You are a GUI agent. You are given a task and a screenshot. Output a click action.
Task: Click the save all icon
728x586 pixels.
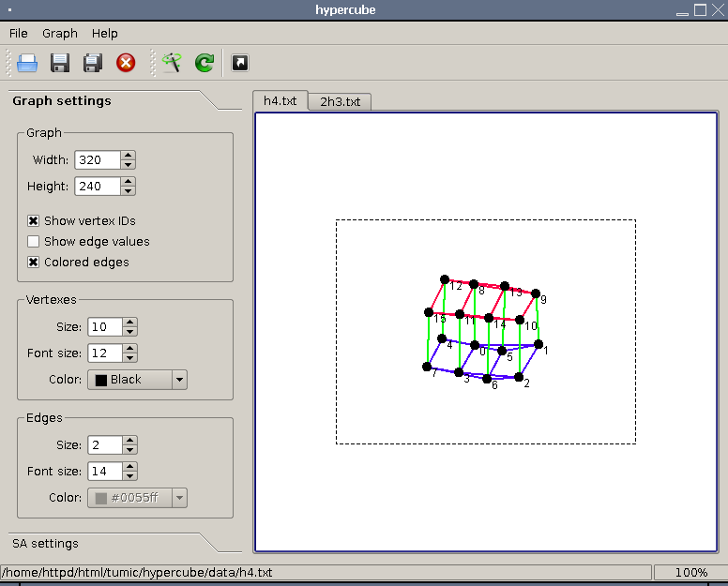click(x=93, y=63)
